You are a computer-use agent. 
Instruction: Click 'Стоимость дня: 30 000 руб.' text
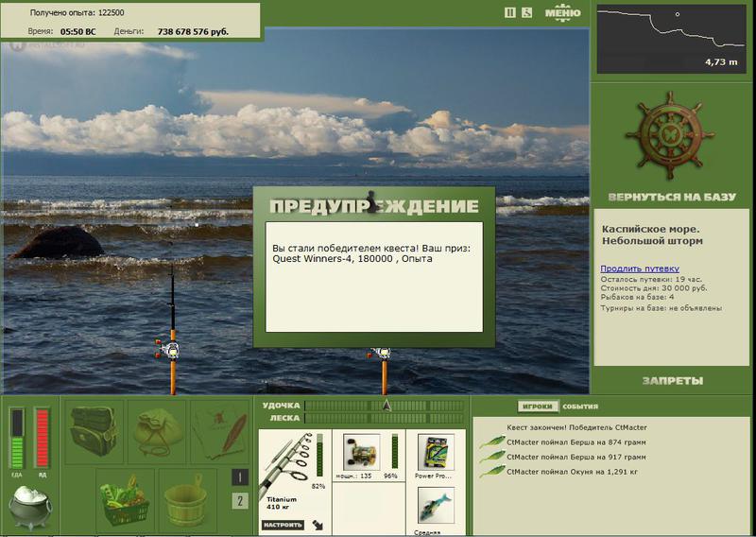click(x=654, y=288)
